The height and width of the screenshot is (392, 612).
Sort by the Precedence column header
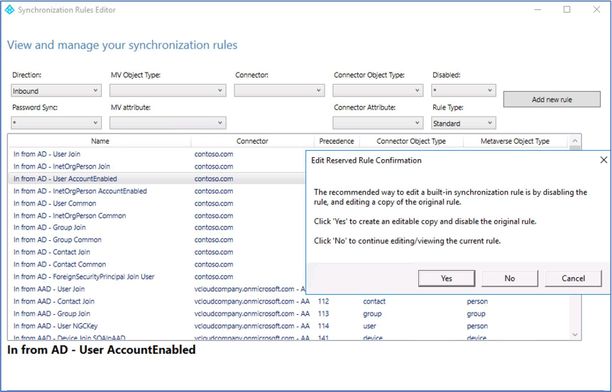pos(336,141)
